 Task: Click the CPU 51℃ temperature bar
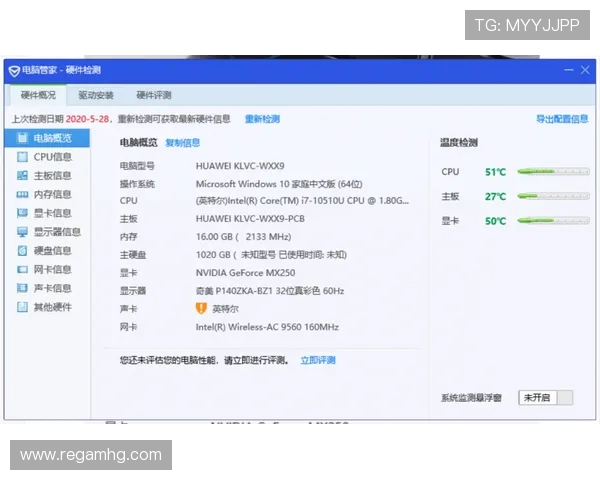click(553, 171)
